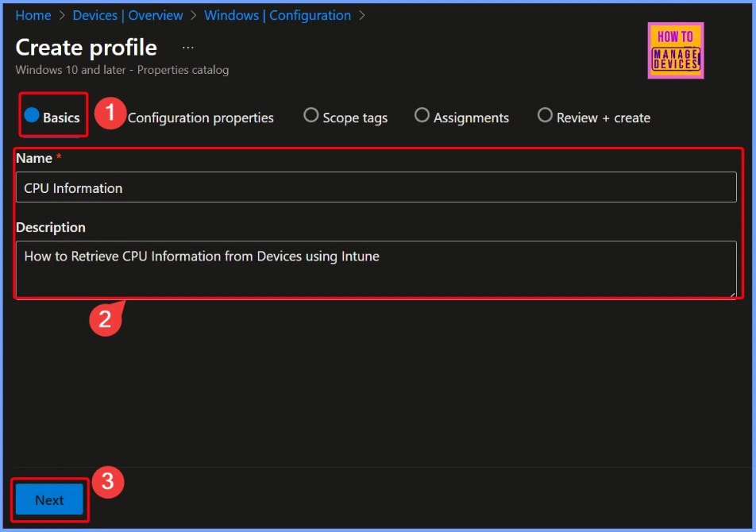This screenshot has width=756, height=532.
Task: Switch to Review + create step
Action: tap(594, 117)
